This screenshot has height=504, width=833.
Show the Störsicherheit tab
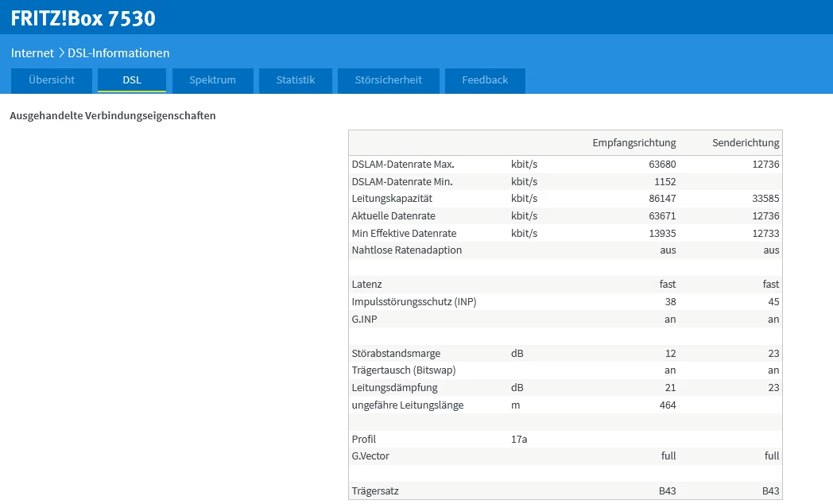click(x=388, y=80)
